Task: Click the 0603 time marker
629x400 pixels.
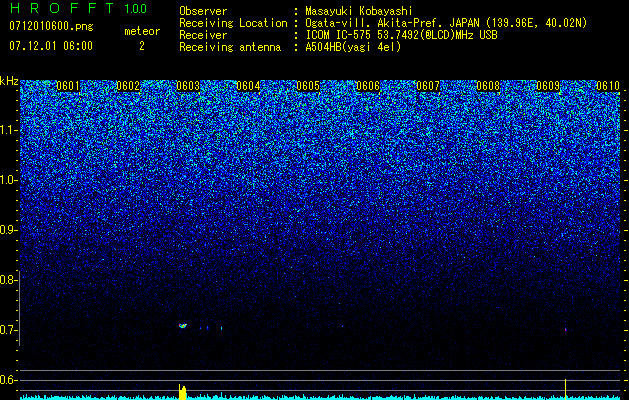Action: [188, 86]
